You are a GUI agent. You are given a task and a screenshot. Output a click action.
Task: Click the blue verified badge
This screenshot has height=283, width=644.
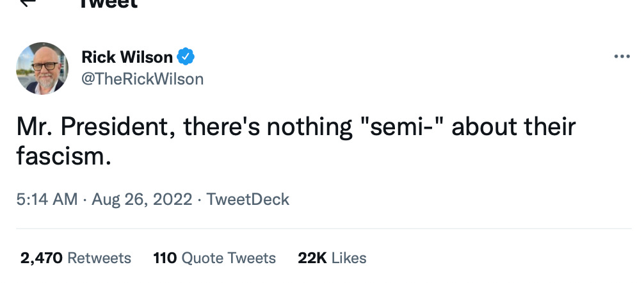pyautogui.click(x=186, y=57)
